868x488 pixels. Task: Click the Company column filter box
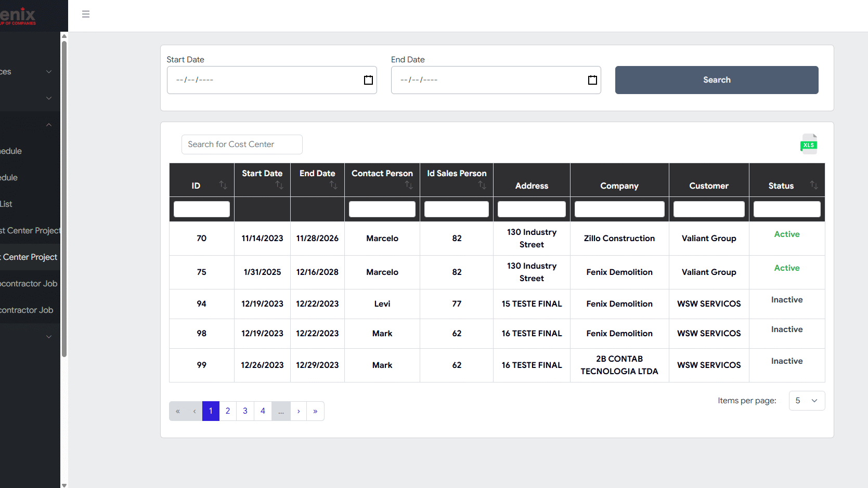pos(619,209)
